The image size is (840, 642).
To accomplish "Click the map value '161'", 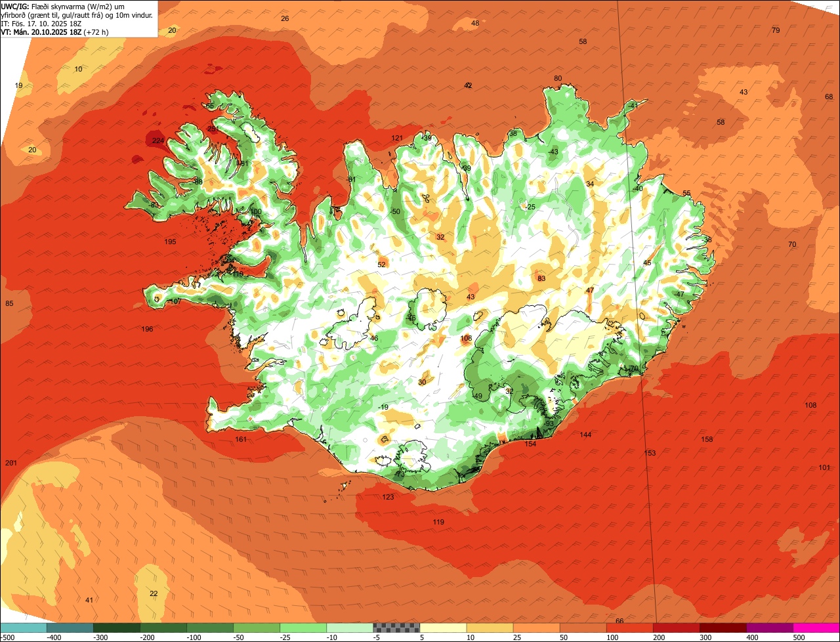I will tap(241, 439).
